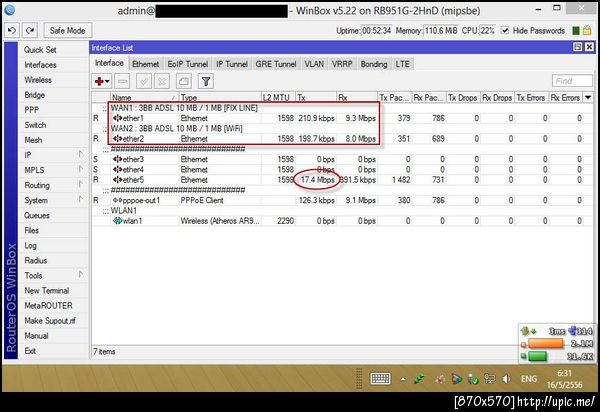Viewport: 600px width, 412px height.
Task: Switch to the LTE tab
Action: [402, 64]
